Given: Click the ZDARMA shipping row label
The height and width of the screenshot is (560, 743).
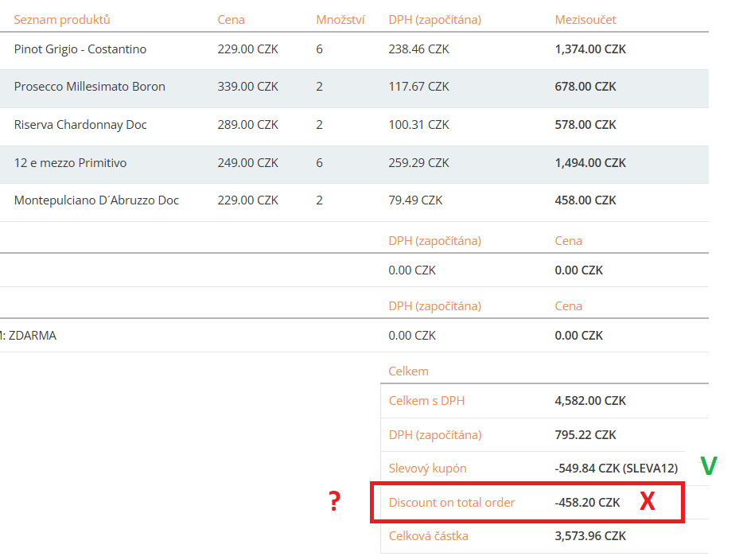Looking at the screenshot, I should click(x=30, y=336).
